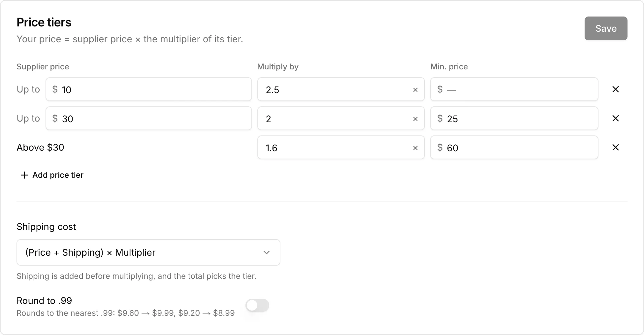Edit the Min. price field showing 25

click(x=514, y=118)
